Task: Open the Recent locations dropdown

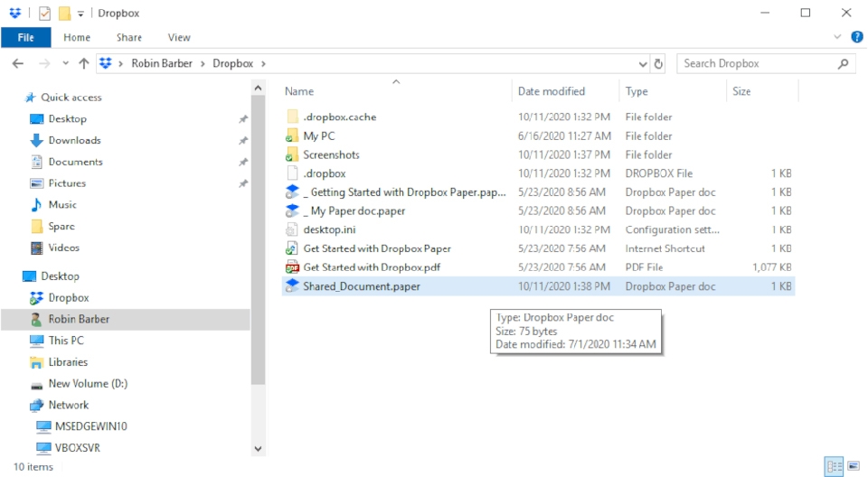Action: [x=65, y=63]
